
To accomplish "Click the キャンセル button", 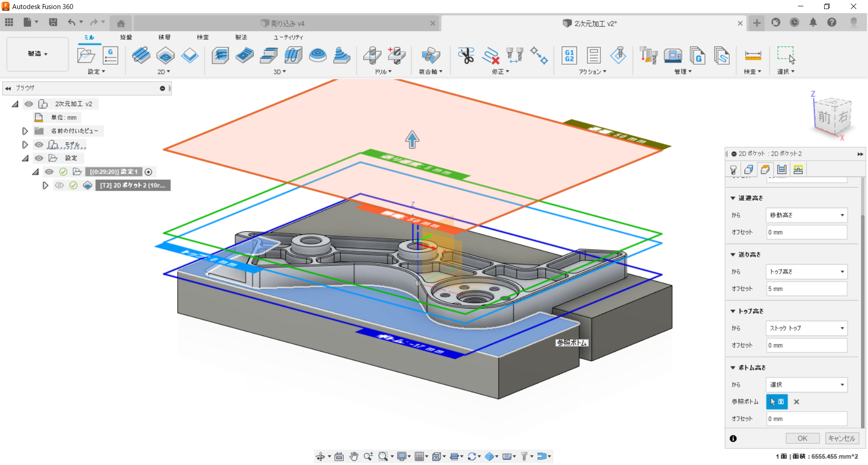I will click(842, 438).
